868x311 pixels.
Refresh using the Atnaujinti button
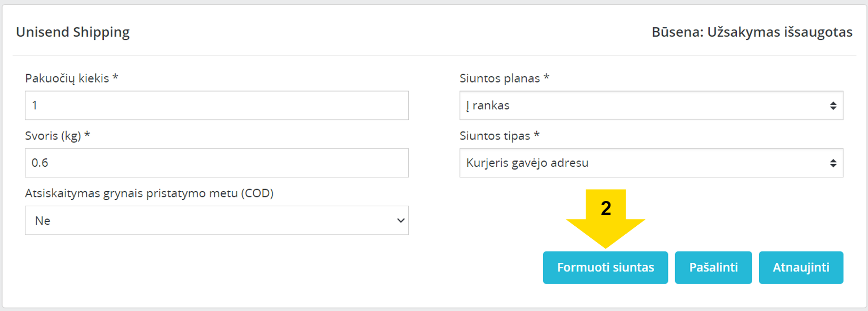click(x=801, y=267)
